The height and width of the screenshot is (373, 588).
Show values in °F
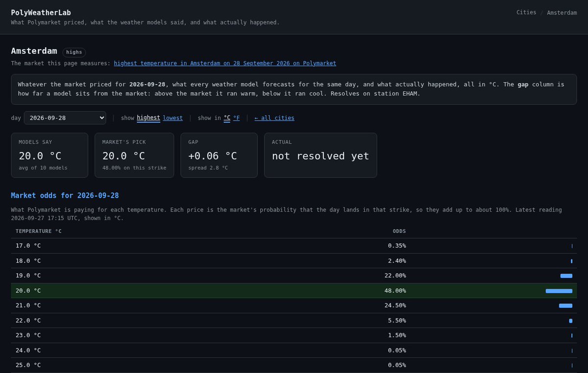point(237,118)
